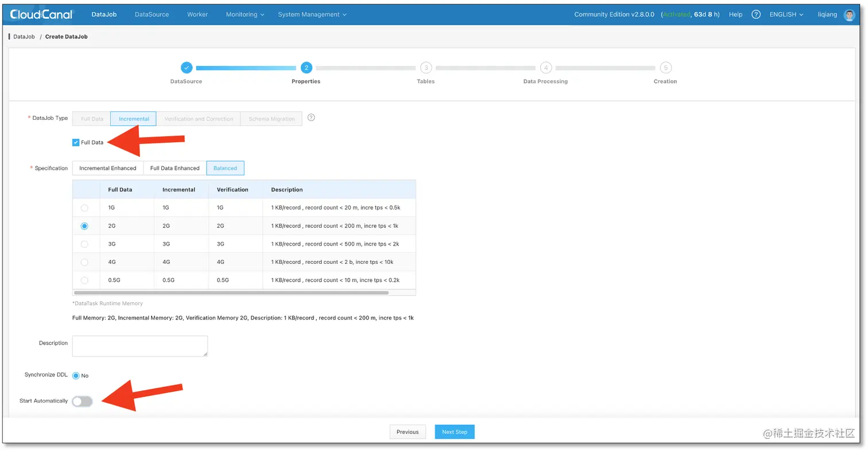Open the ENGLISH language dropdown
Screen dimensions: 868x452
pos(786,14)
